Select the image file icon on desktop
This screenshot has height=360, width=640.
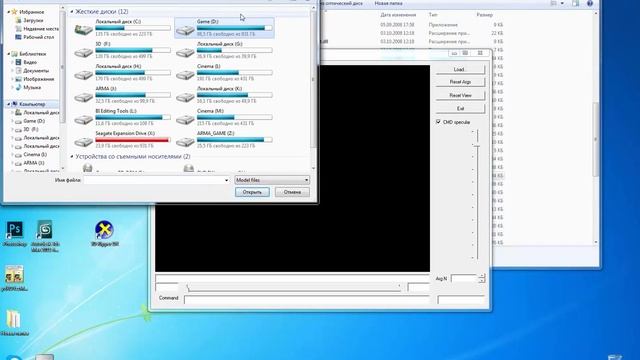(14, 278)
